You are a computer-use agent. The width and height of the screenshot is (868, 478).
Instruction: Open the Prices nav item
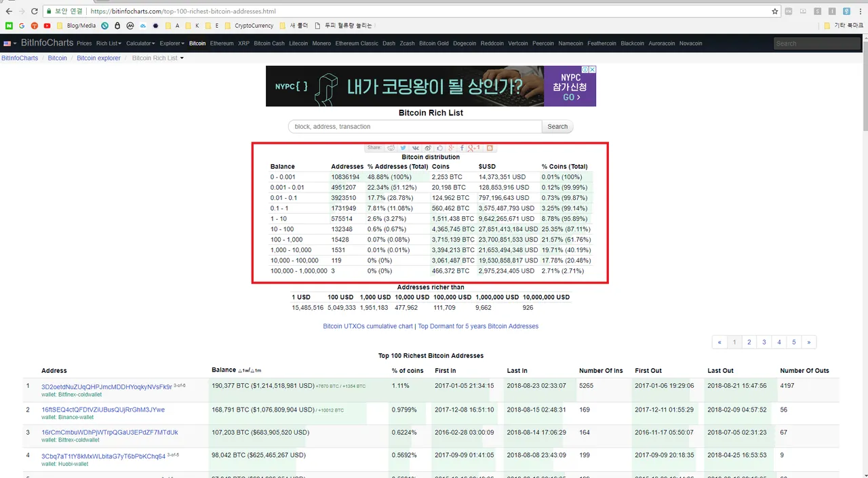tap(84, 43)
